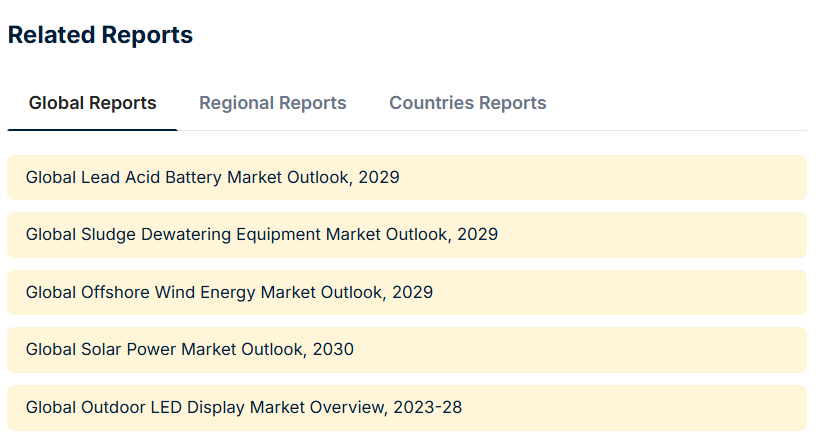Open Global Sludge Dewatering Equipment Market Outlook
Viewport: 816px width, 439px height.
pyautogui.click(x=261, y=235)
